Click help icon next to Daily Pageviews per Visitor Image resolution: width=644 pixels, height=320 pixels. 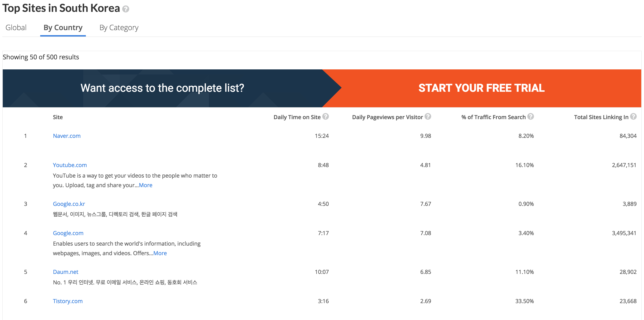click(428, 116)
